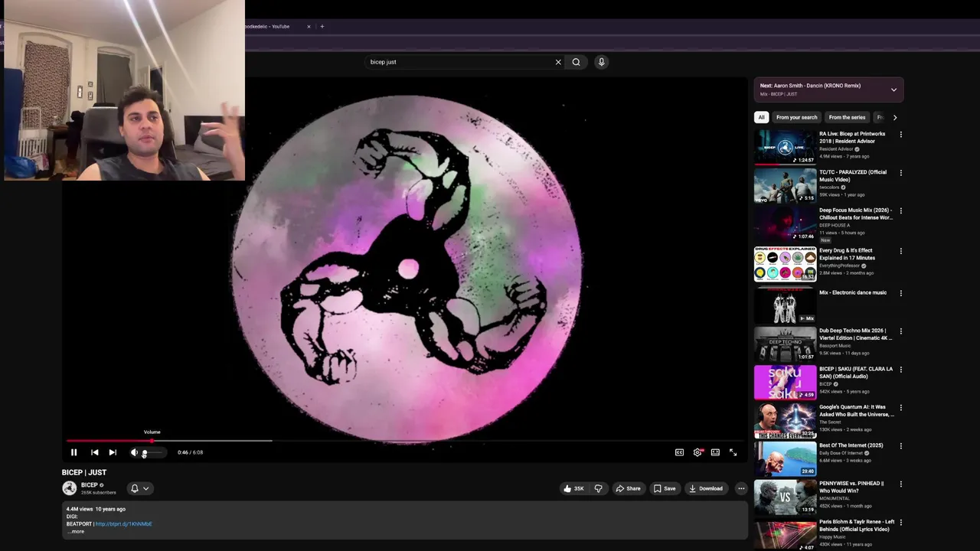Image resolution: width=980 pixels, height=551 pixels.
Task: Open the BICEP channel name link
Action: tap(89, 485)
